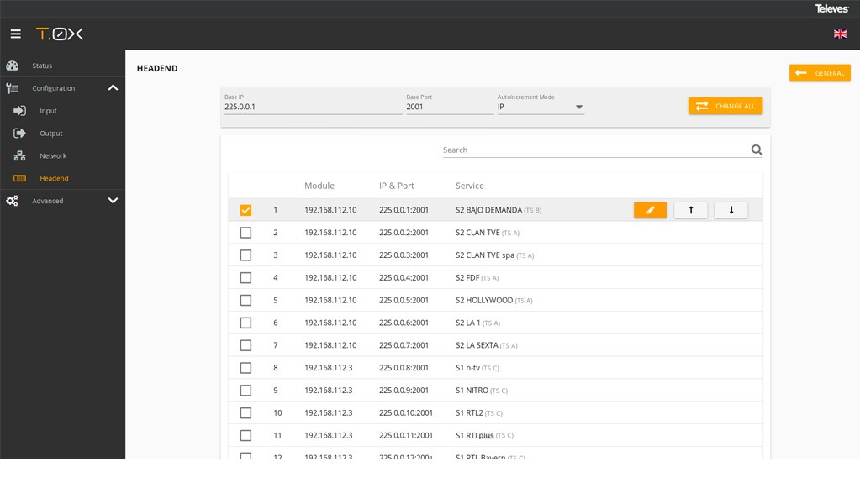Click the GENERAL back button
The width and height of the screenshot is (860, 504).
(x=820, y=73)
